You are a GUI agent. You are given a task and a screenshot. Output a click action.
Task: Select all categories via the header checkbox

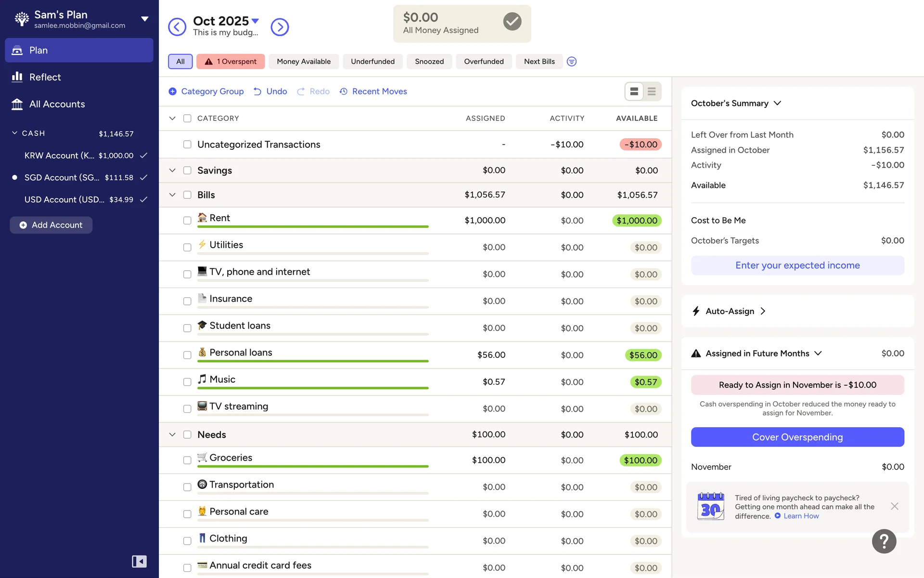[x=187, y=118]
